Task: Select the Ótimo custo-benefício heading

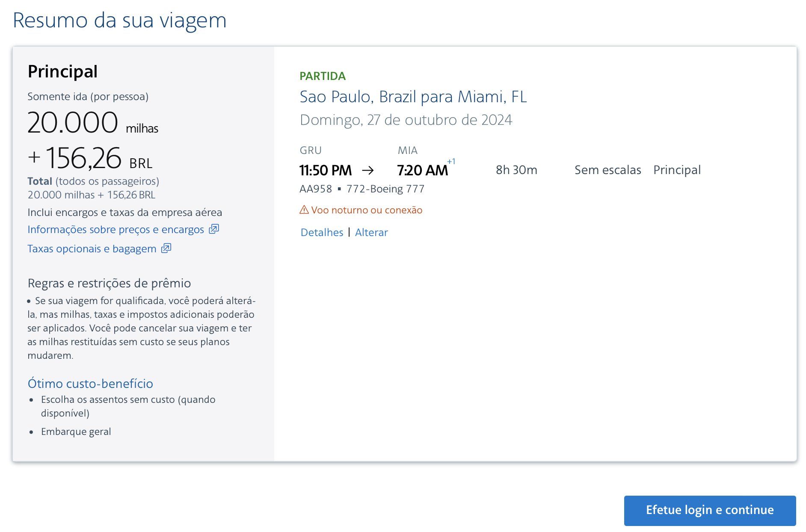Action: (x=90, y=384)
